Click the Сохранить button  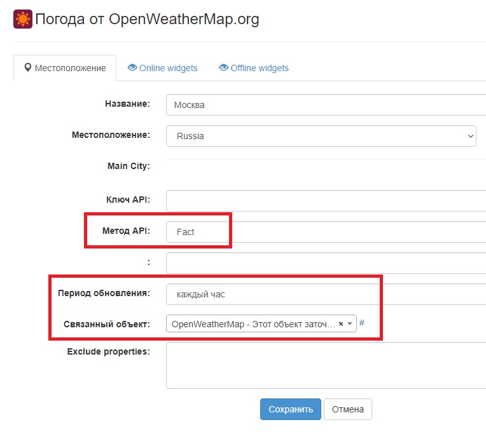pos(291,409)
